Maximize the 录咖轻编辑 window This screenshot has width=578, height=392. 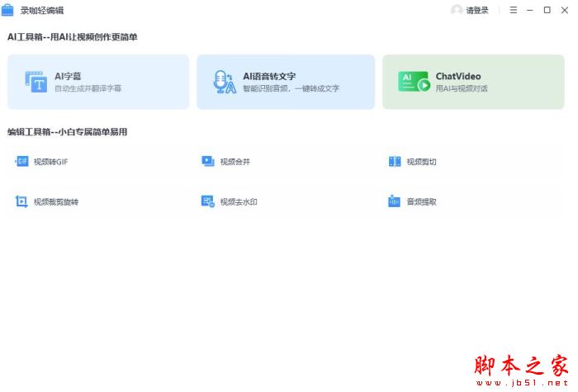(x=547, y=10)
